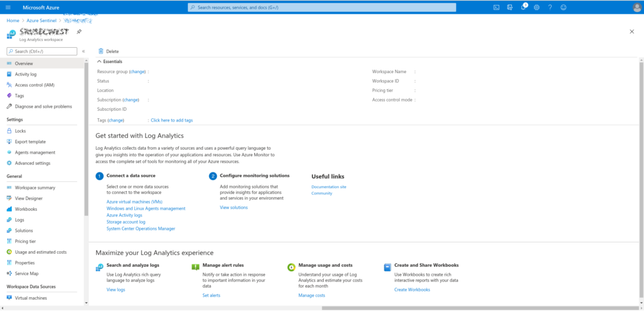Change the Subscription
This screenshot has width=644, height=311.
pos(131,100)
